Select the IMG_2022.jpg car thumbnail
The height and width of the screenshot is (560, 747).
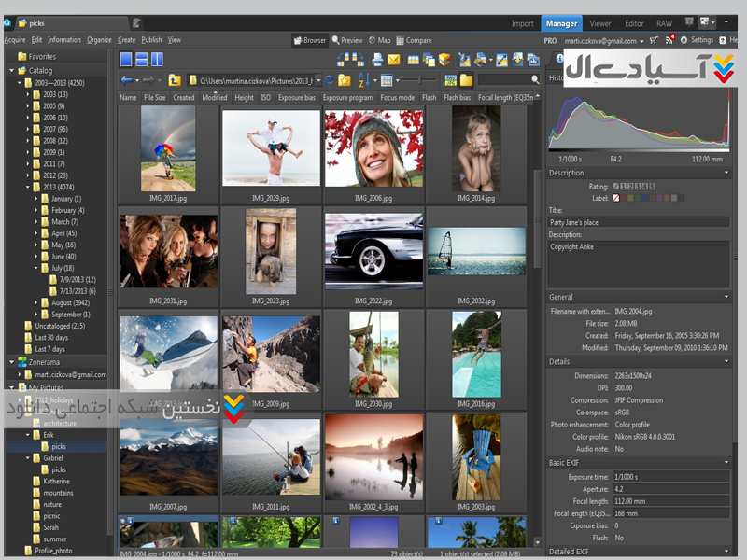pos(373,252)
